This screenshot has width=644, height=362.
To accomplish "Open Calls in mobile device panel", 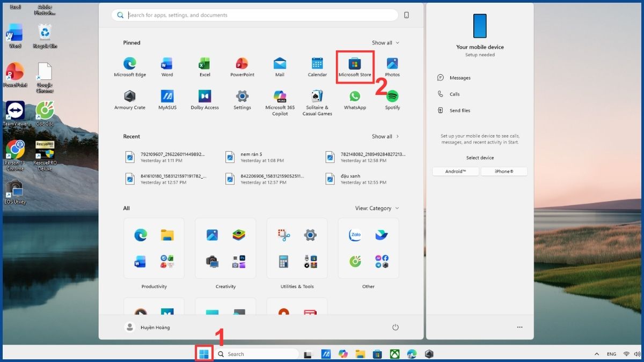I will click(449, 94).
